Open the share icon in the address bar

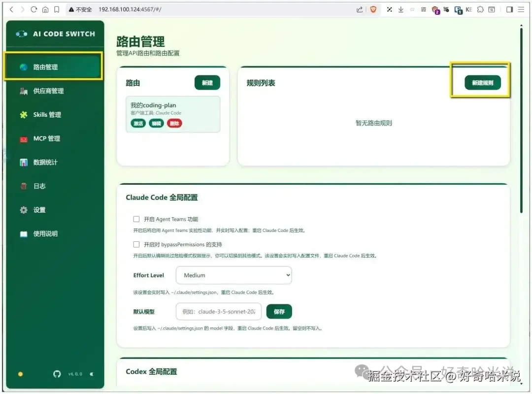[360, 9]
